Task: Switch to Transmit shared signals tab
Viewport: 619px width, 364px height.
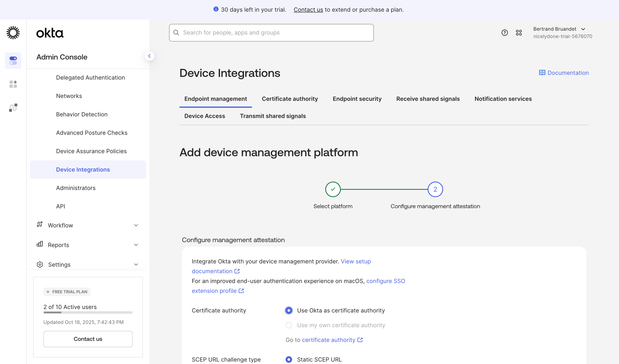Action: point(273,116)
